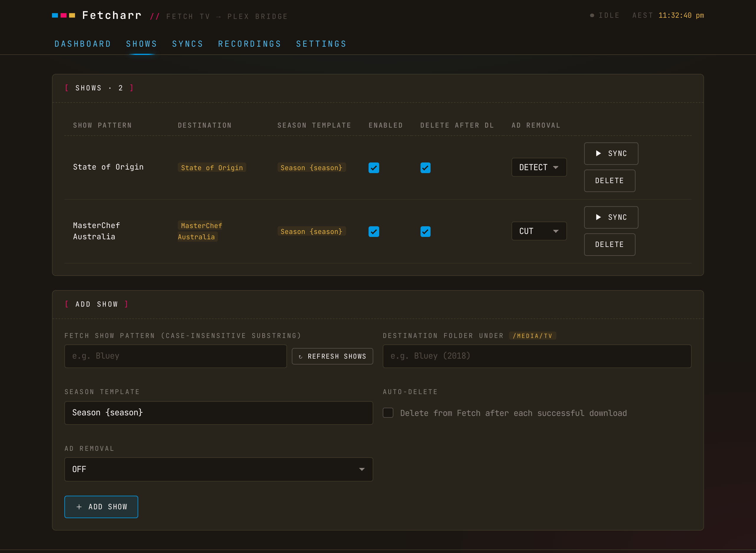756x553 pixels.
Task: Click the plus icon in Add Show
Action: (x=79, y=507)
